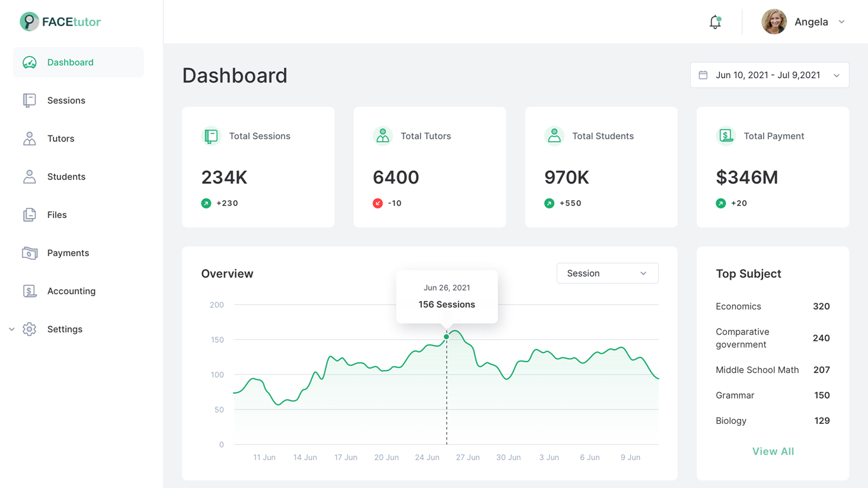Click the Students person icon in sidebar
868x488 pixels.
pyautogui.click(x=29, y=177)
